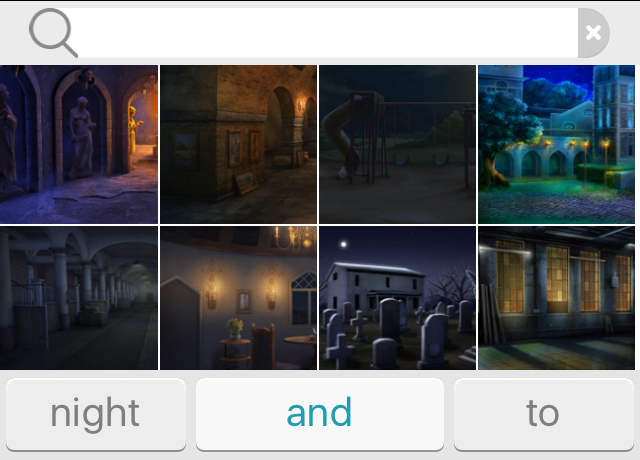This screenshot has width=640, height=460.
Task: Select the statue alcove hallway thumbnail
Action: pyautogui.click(x=79, y=144)
